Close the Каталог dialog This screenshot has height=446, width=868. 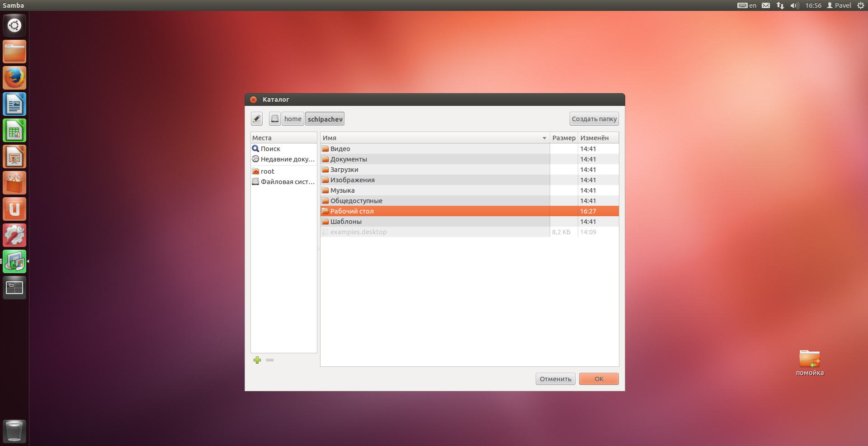click(x=254, y=100)
